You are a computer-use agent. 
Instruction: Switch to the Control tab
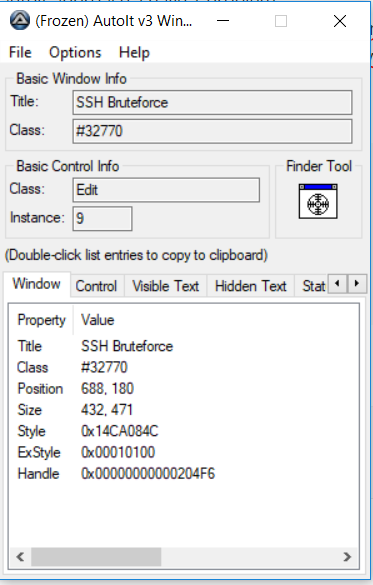(96, 286)
